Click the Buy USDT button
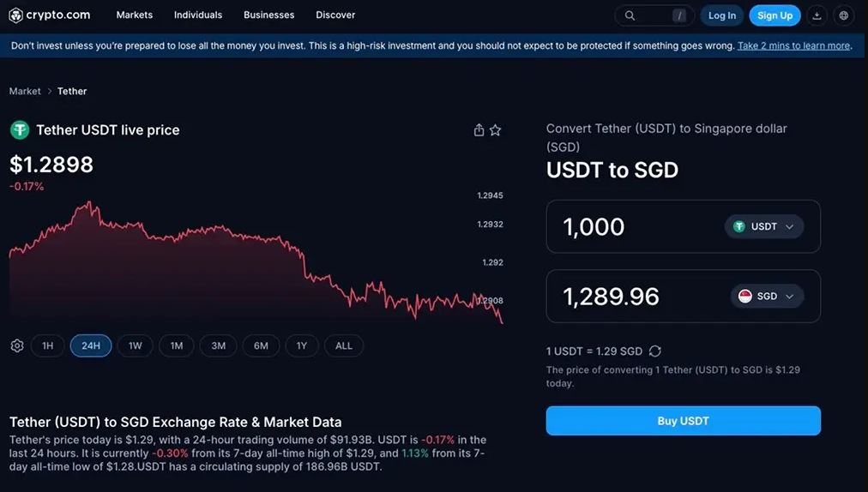 [x=683, y=421]
